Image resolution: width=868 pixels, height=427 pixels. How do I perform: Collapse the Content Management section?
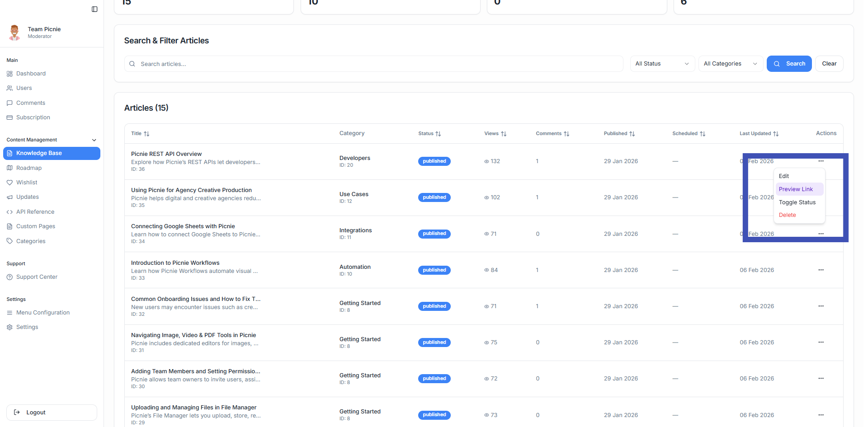pyautogui.click(x=94, y=140)
